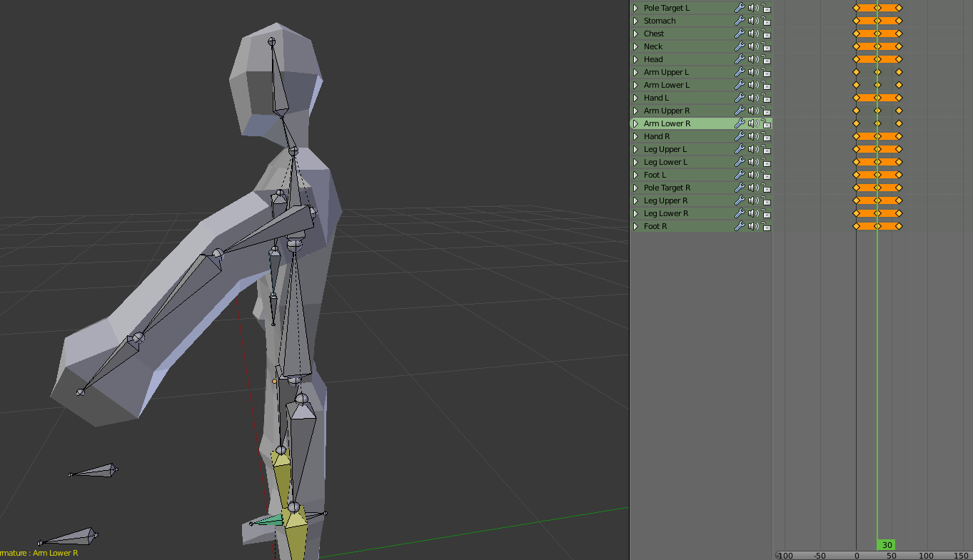The width and height of the screenshot is (973, 560).
Task: Click the wrench modifier icon for Pole Target R
Action: click(x=740, y=188)
